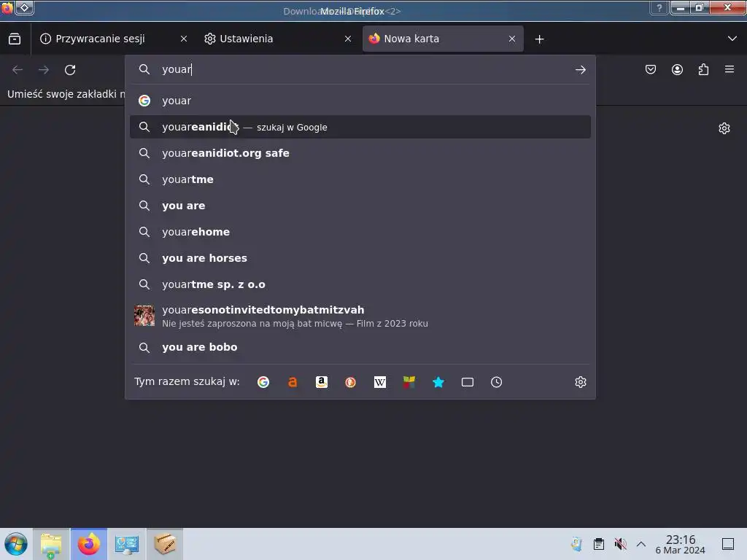
Task: Search this time with Allegro icon
Action: pos(293,382)
